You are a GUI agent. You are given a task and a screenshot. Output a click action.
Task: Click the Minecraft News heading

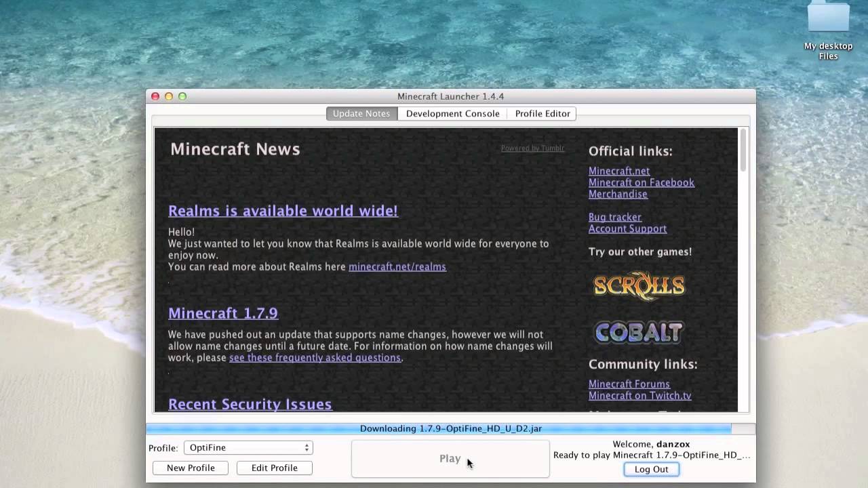[235, 149]
